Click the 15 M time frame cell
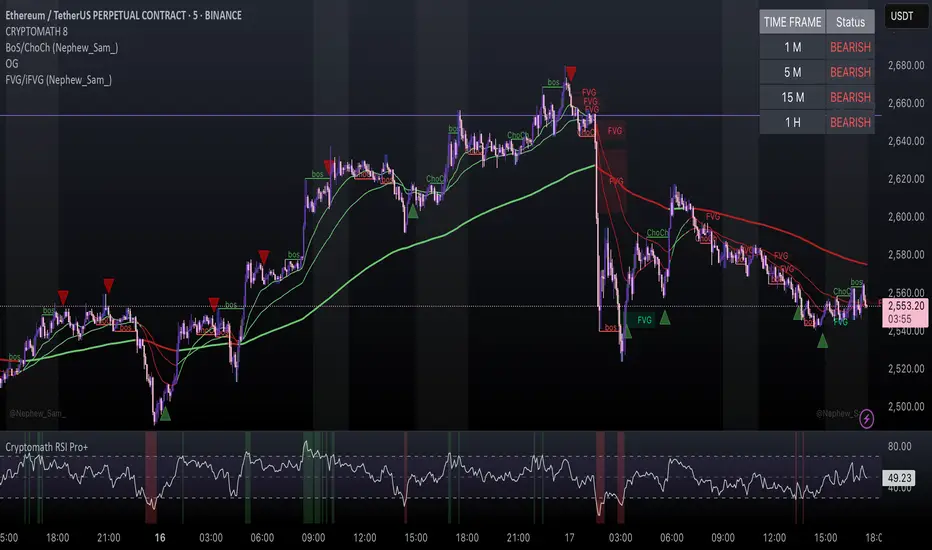932x550 pixels. click(x=792, y=97)
